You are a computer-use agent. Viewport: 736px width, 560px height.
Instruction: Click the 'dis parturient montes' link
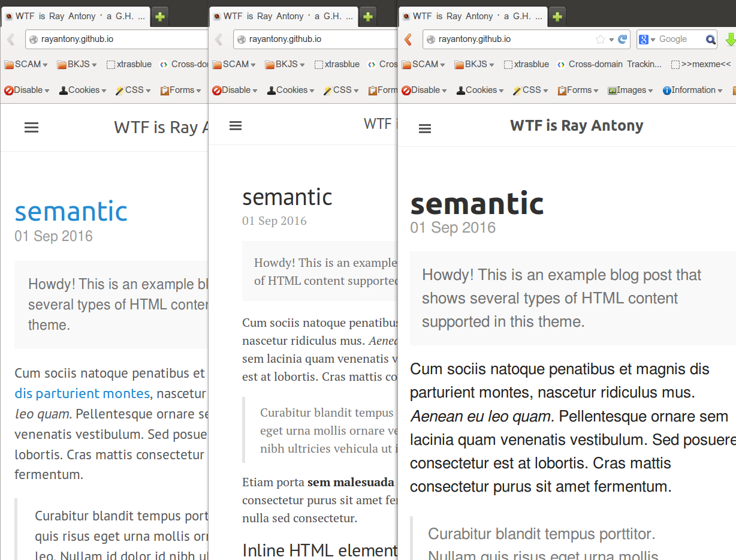(82, 393)
